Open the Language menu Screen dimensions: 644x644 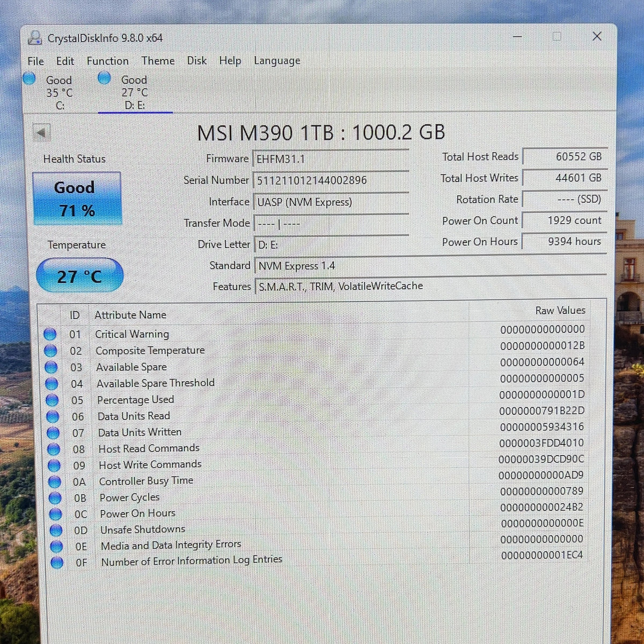click(x=277, y=61)
